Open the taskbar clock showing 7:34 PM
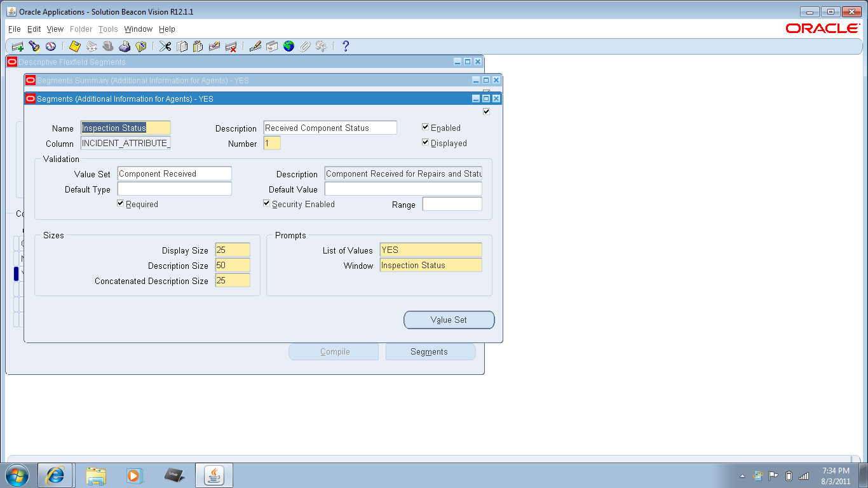The width and height of the screenshot is (868, 488). click(836, 476)
